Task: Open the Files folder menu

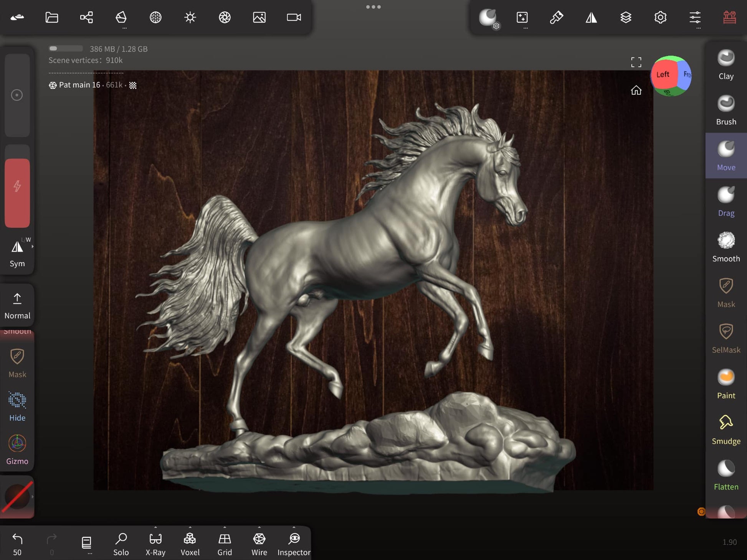Action: coord(52,17)
